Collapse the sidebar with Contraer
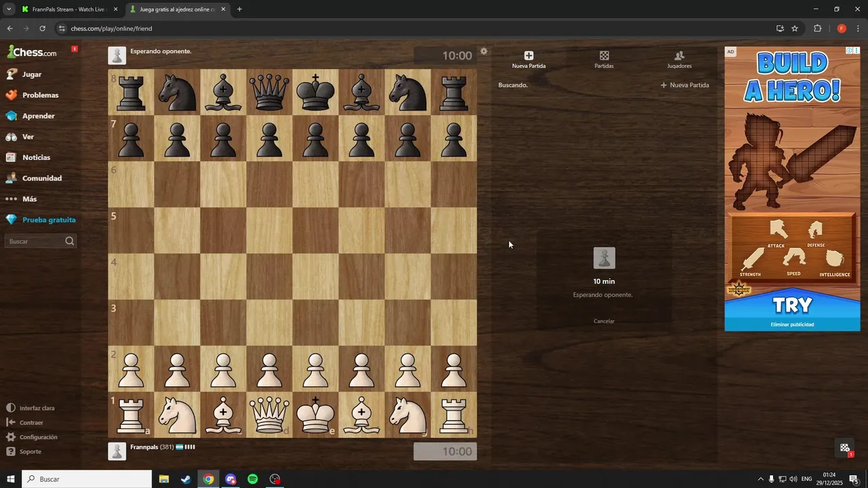 25,422
